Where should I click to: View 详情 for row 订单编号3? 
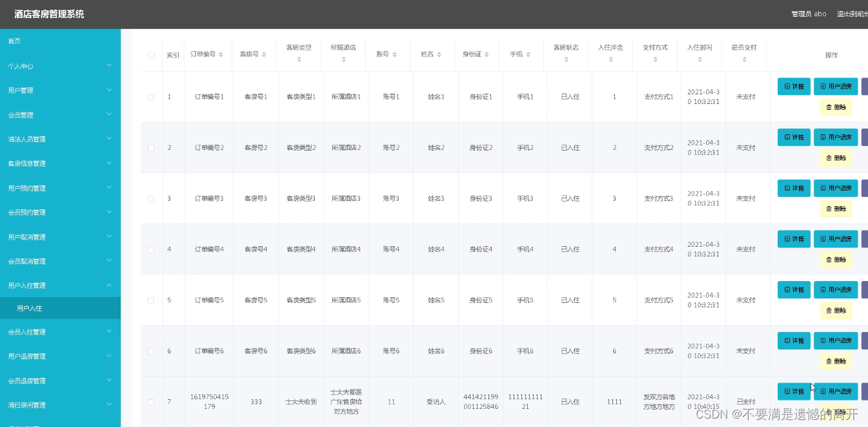coord(794,188)
